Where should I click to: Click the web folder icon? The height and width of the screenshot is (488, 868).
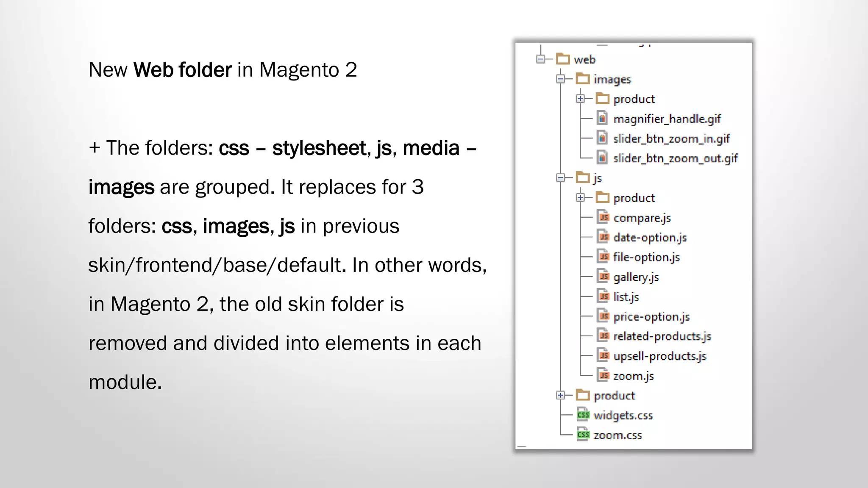[563, 59]
